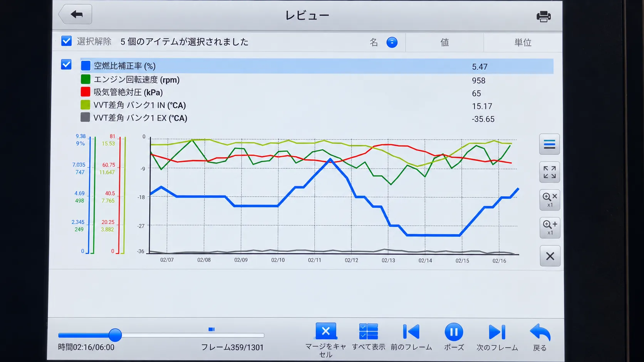The height and width of the screenshot is (362, 644).
Task: Click the dark green swatch for エンジン回転速度
Action: (86, 79)
